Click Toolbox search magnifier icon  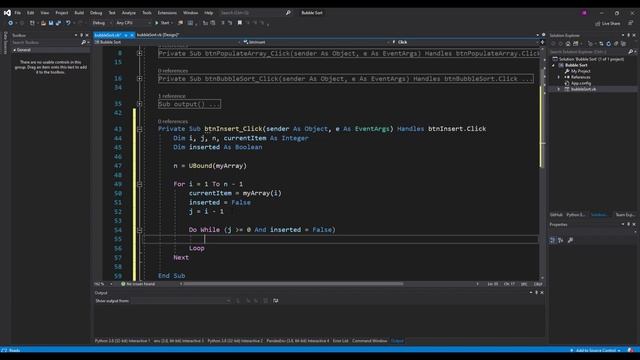tap(83, 42)
